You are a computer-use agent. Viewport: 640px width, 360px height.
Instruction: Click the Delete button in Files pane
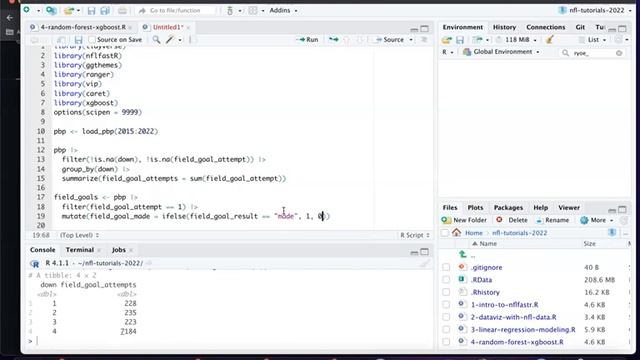(512, 220)
